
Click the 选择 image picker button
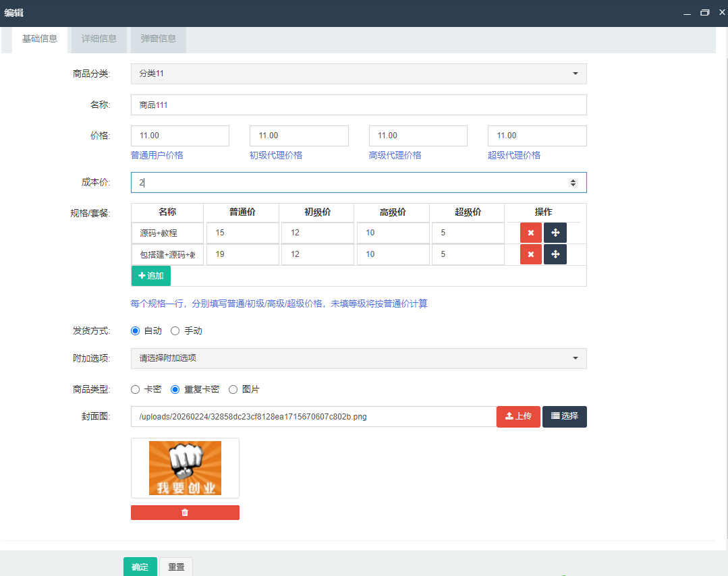coord(564,417)
